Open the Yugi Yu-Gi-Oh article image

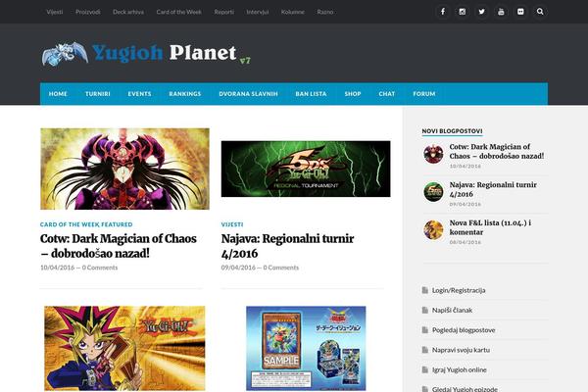(x=124, y=349)
